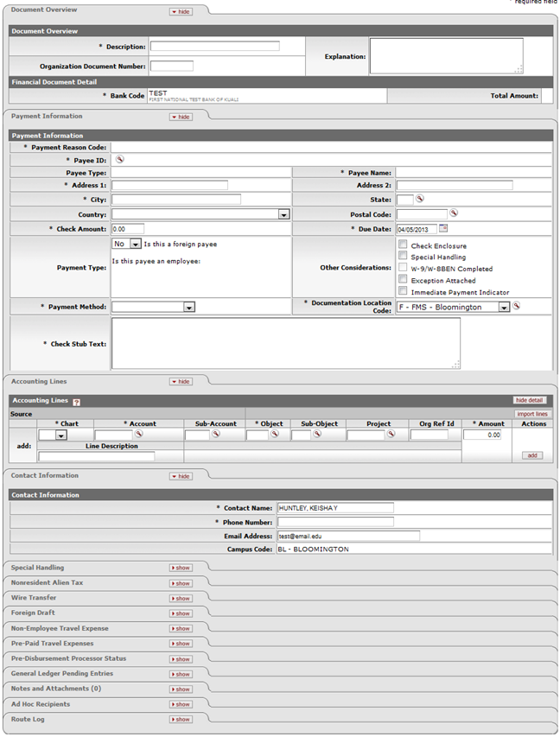The height and width of the screenshot is (737, 560).
Task: Show General Ledger Pending Entries section
Action: [181, 674]
